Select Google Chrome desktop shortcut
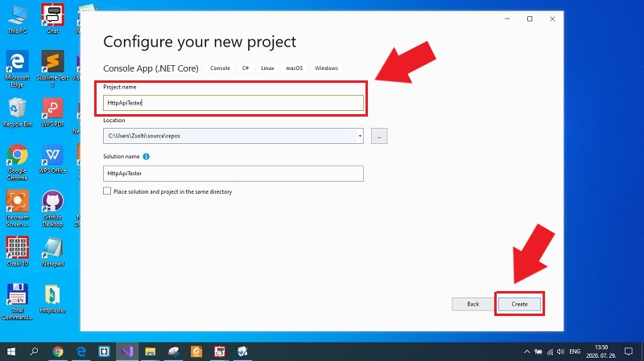 [x=17, y=162]
